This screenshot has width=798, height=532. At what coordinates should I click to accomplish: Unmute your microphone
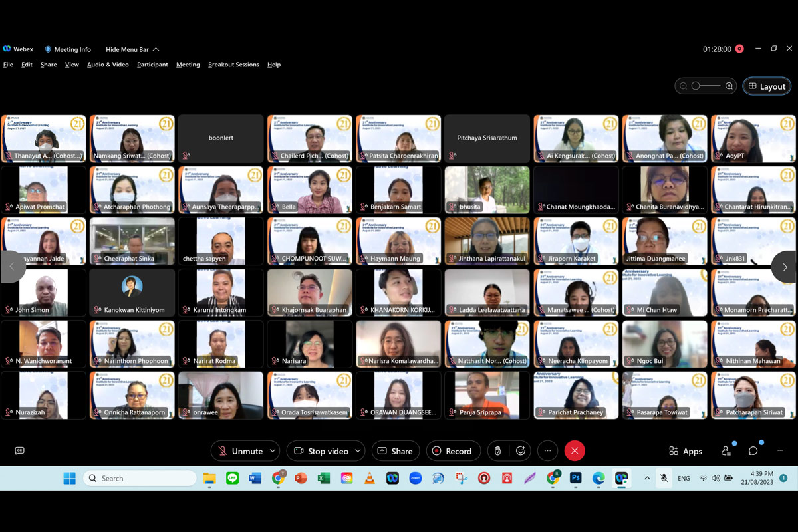(x=240, y=451)
